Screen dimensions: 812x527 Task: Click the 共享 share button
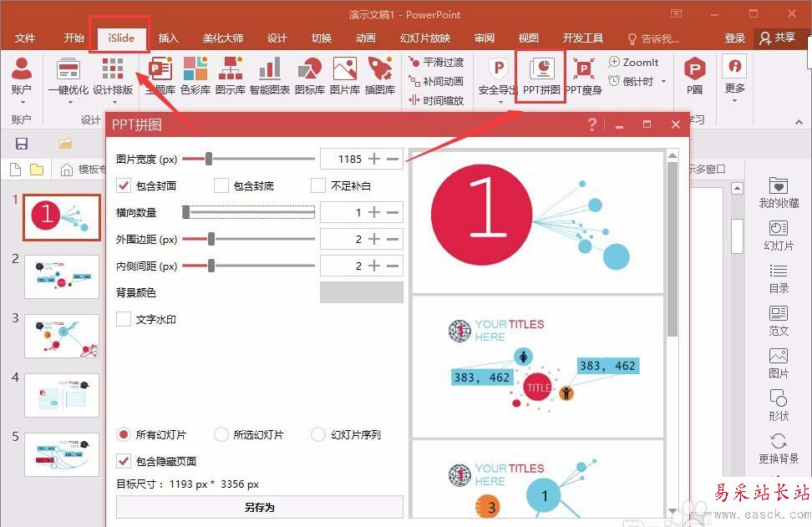pos(778,38)
